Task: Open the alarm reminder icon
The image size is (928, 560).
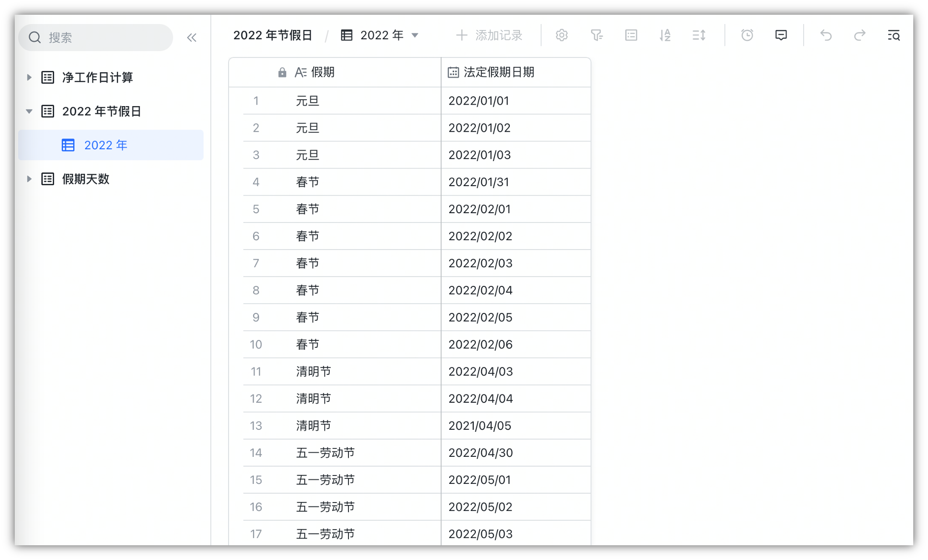Action: pyautogui.click(x=747, y=35)
